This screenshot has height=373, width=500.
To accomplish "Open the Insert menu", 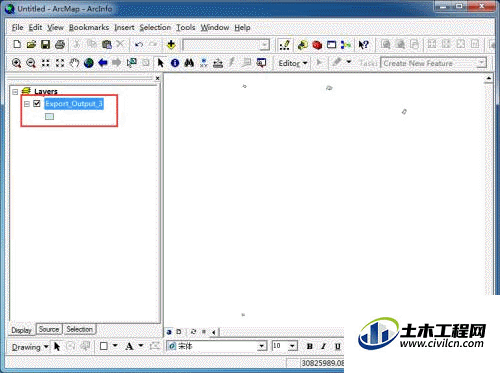I will coord(124,28).
